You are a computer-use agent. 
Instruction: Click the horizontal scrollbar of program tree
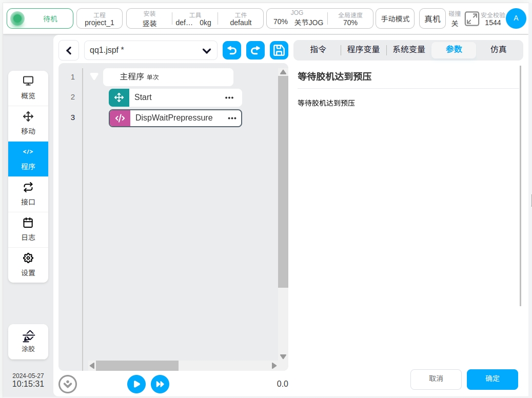click(137, 365)
